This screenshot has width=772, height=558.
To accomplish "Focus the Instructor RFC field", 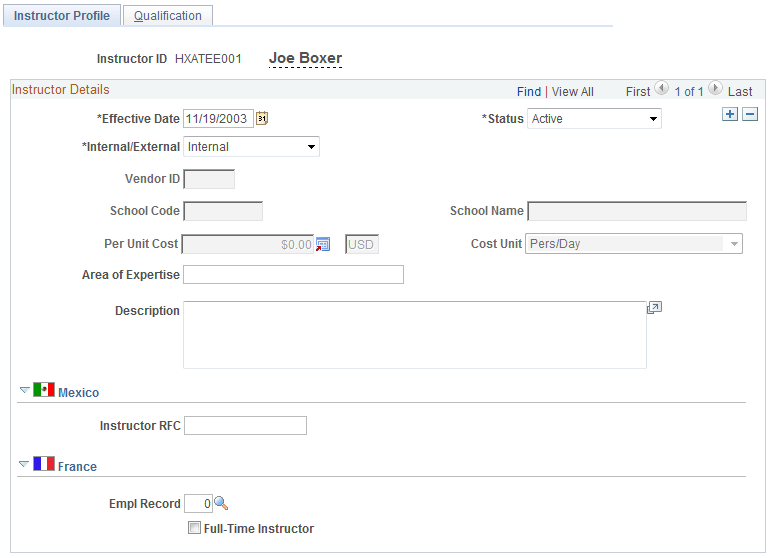I will [245, 426].
